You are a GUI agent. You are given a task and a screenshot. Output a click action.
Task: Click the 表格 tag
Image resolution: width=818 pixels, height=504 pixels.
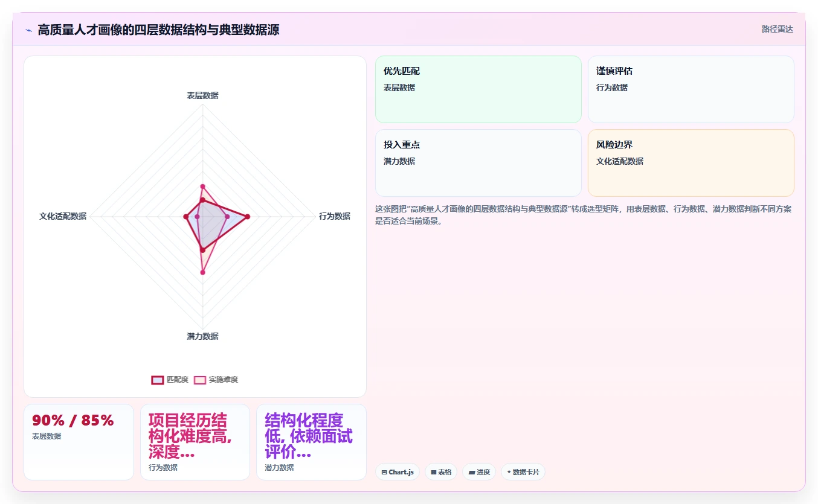coord(441,472)
